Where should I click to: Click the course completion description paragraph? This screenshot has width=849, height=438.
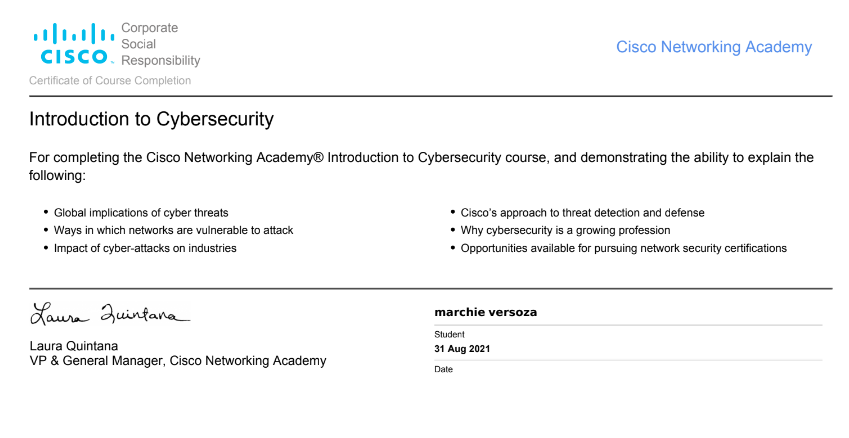point(420,166)
